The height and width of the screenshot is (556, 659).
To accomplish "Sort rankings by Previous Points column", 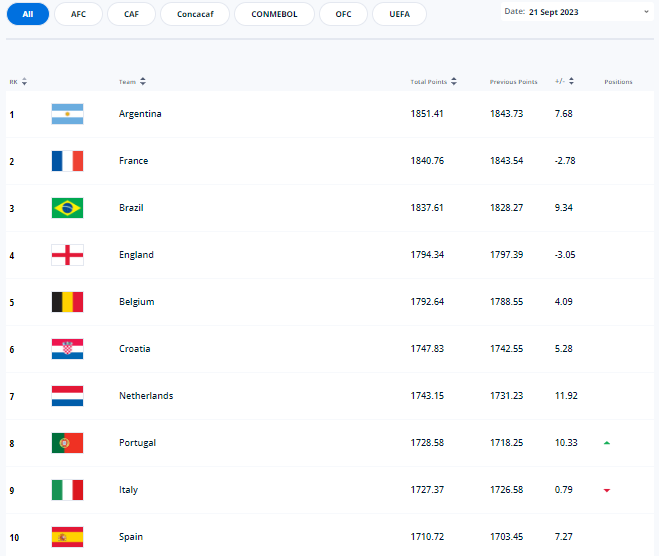I will click(517, 82).
